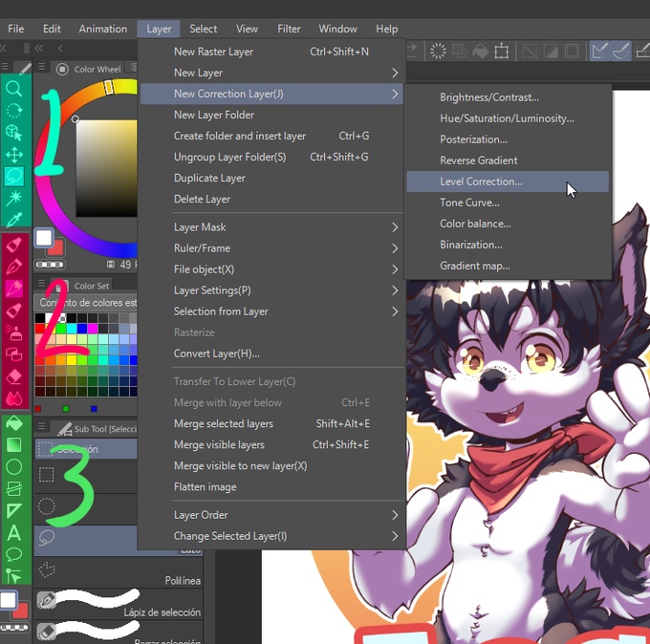
Task: Select the Gradient tool
Action: click(x=13, y=444)
